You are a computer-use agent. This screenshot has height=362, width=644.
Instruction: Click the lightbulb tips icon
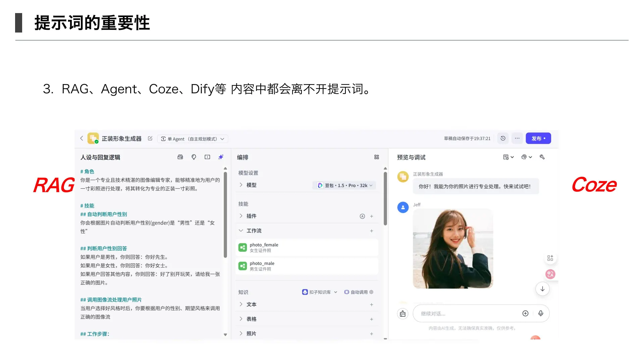click(194, 157)
